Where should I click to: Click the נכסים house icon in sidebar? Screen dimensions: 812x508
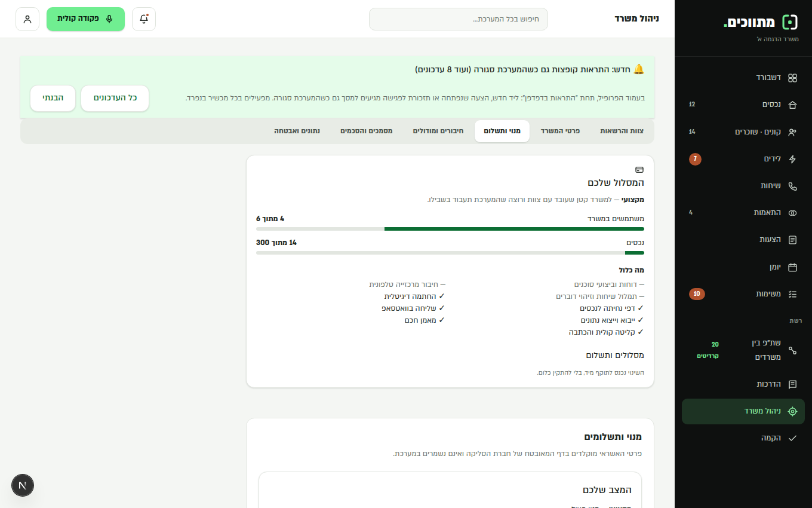(792, 105)
